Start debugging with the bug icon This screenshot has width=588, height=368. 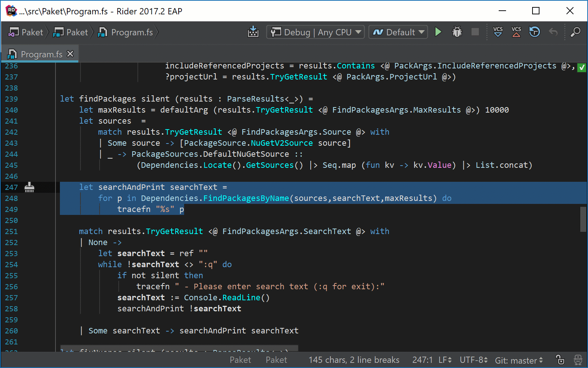pyautogui.click(x=457, y=32)
